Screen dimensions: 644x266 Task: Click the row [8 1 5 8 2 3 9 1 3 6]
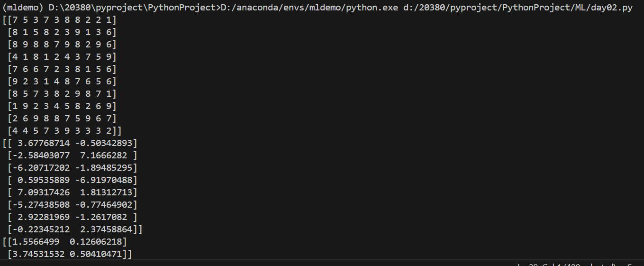pos(62,32)
